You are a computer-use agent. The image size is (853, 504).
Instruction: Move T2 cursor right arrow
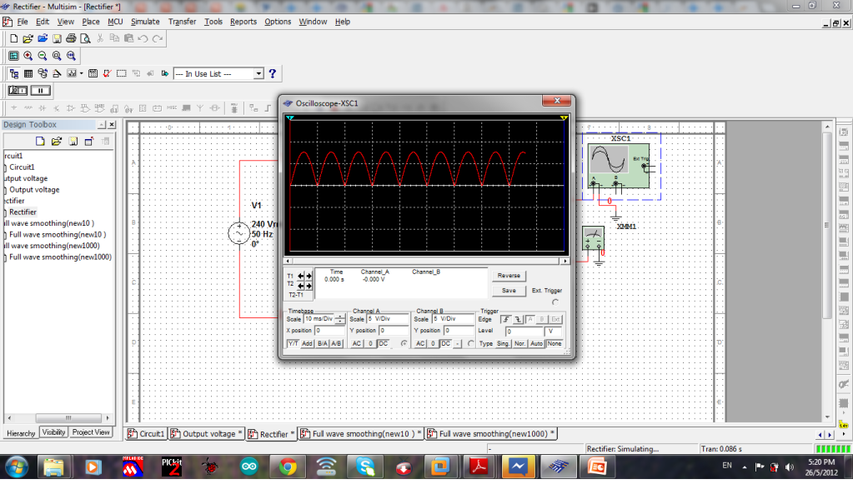click(309, 286)
